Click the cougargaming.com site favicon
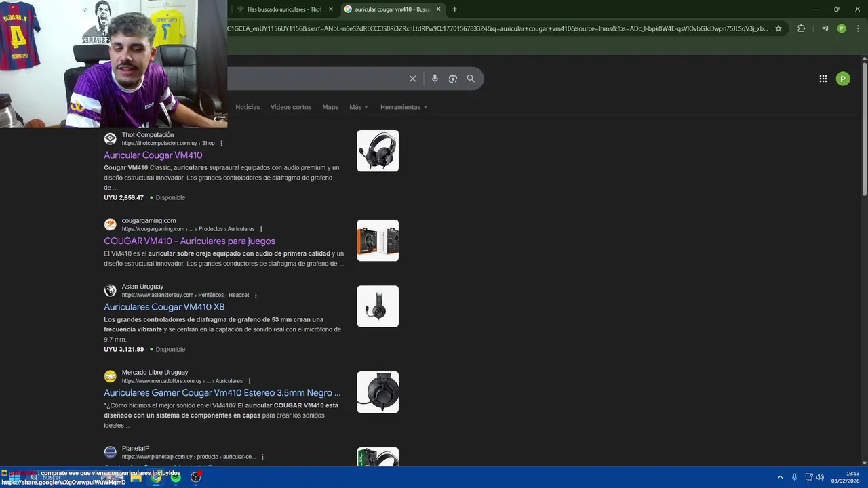This screenshot has height=488, width=868. point(110,224)
